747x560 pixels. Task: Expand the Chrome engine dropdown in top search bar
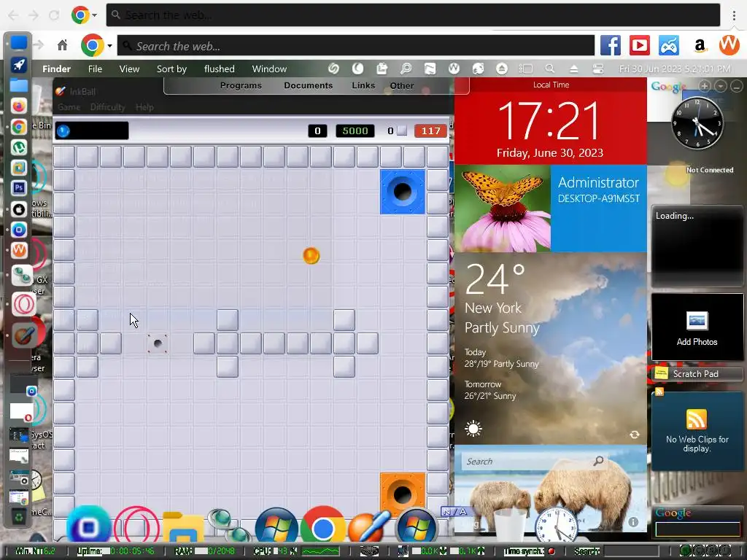click(x=94, y=15)
